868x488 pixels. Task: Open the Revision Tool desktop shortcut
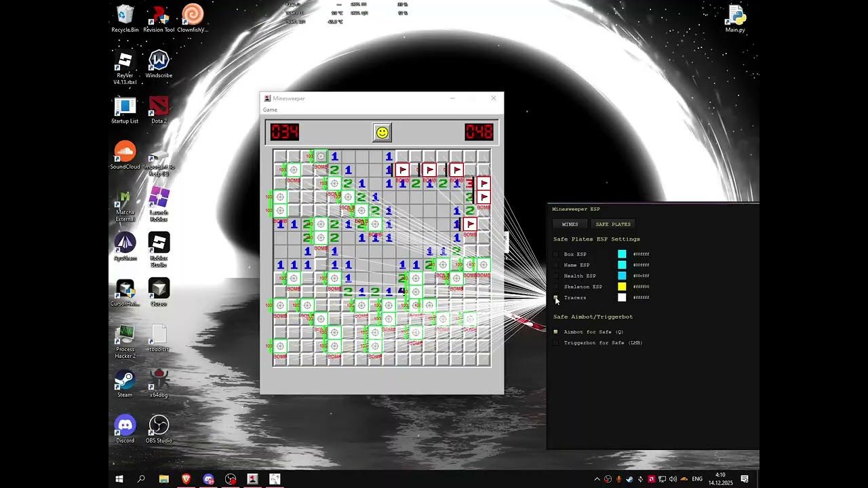coord(159,18)
